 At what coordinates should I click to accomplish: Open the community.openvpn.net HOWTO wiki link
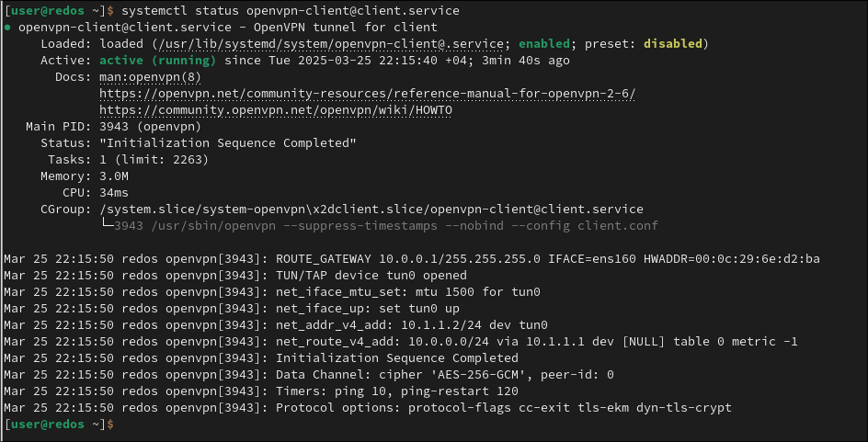coord(275,110)
